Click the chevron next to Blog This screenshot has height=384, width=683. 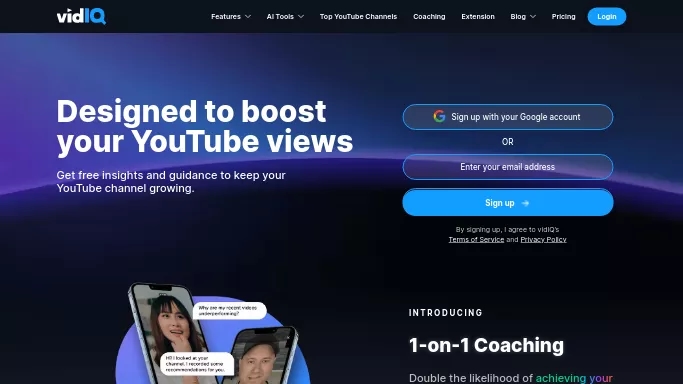[x=533, y=17]
